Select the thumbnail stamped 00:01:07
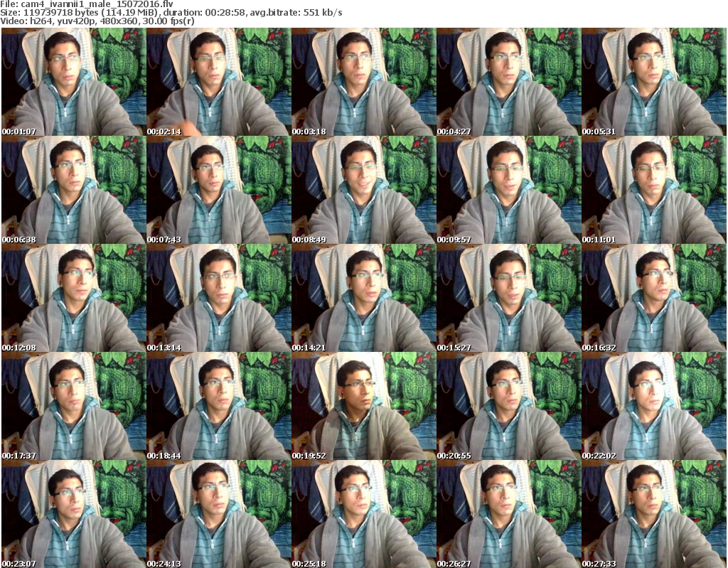The image size is (728, 568). (x=74, y=82)
